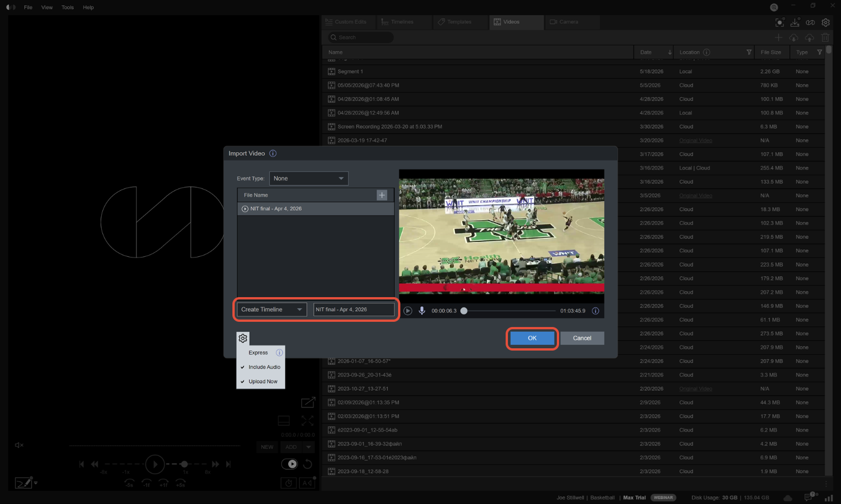Click OK to confirm the import
The image size is (841, 504).
[x=532, y=338]
